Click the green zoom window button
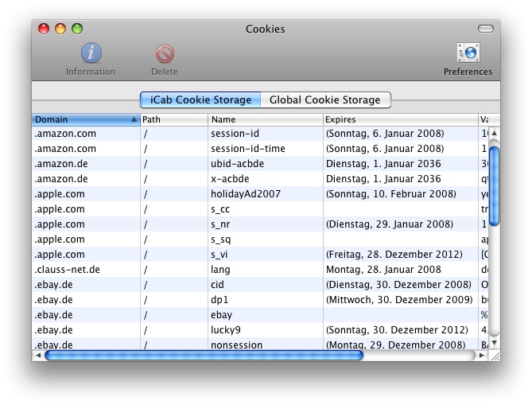This screenshot has height=405, width=532. tap(77, 29)
